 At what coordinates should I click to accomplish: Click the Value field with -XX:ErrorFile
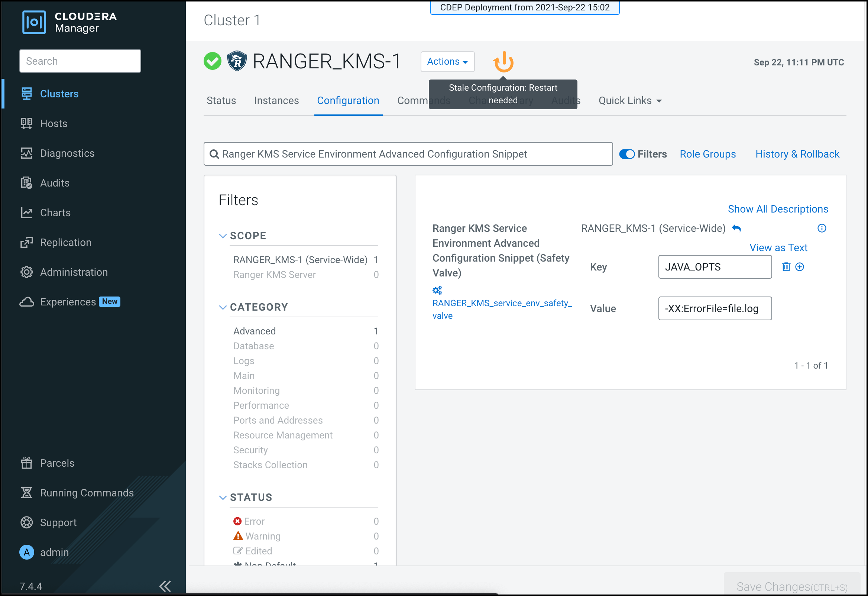pyautogui.click(x=715, y=308)
